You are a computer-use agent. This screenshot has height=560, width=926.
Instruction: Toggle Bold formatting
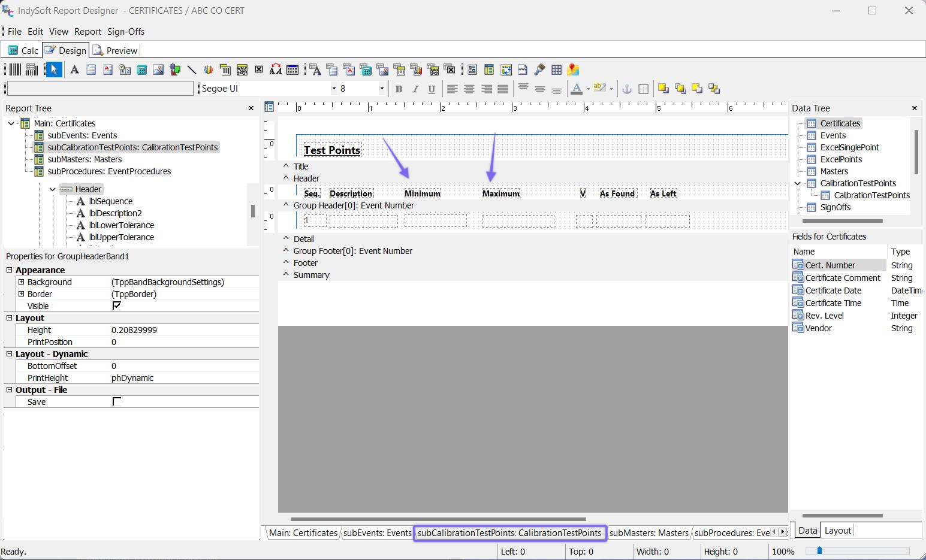pyautogui.click(x=399, y=89)
